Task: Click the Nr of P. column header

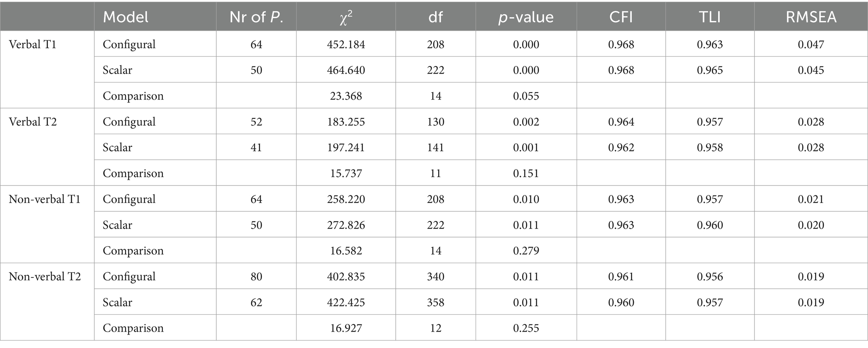Action: [x=256, y=17]
